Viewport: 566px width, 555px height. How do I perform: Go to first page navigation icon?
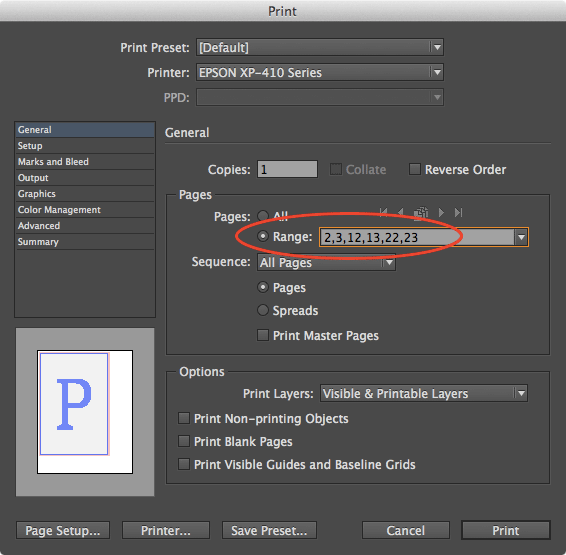point(384,212)
